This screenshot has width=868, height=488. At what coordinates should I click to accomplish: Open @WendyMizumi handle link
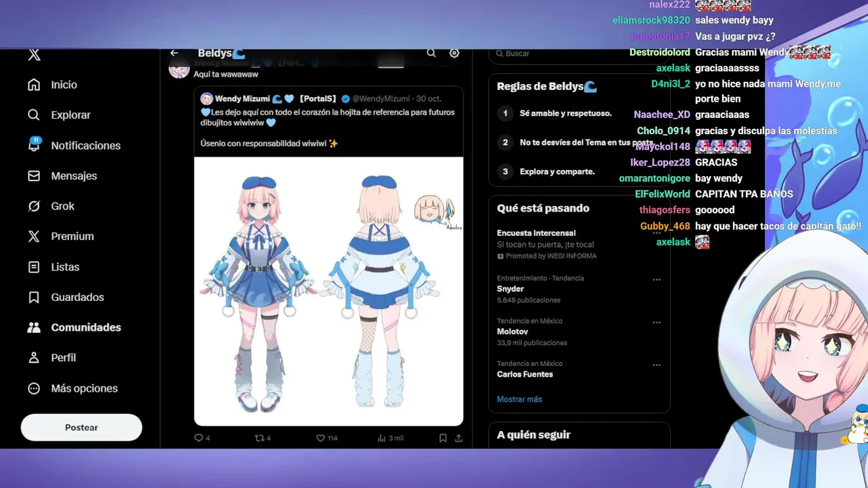coord(381,99)
